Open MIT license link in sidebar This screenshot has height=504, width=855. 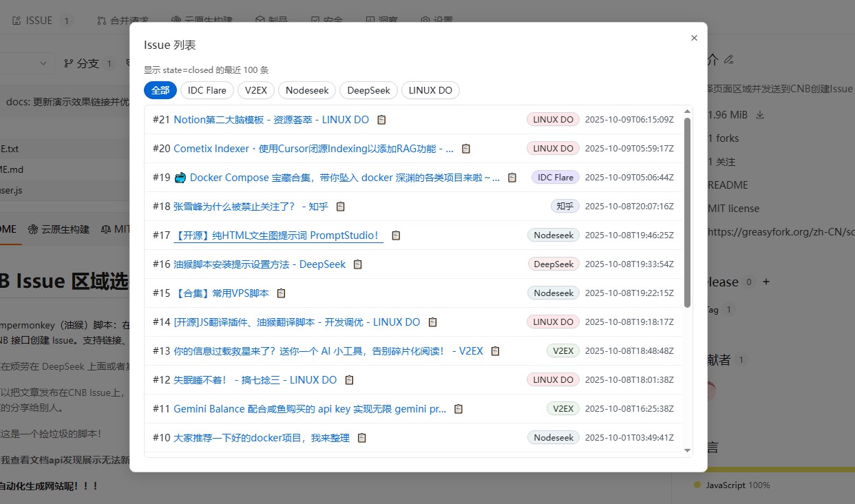[733, 209]
